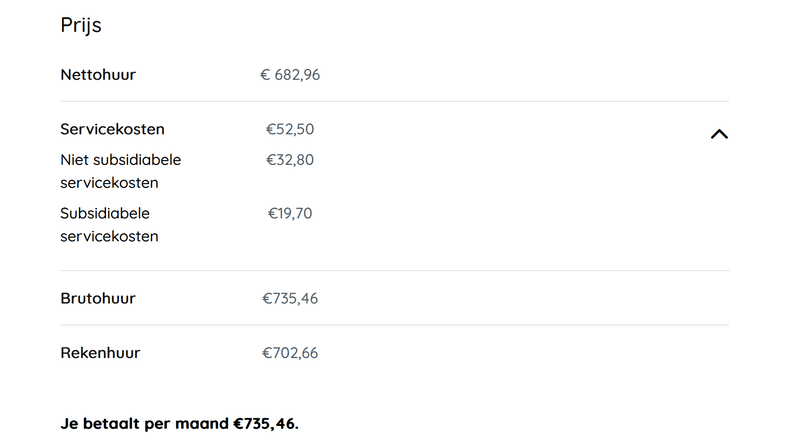This screenshot has width=800, height=446.
Task: Select the €19,70 amount
Action: click(290, 214)
